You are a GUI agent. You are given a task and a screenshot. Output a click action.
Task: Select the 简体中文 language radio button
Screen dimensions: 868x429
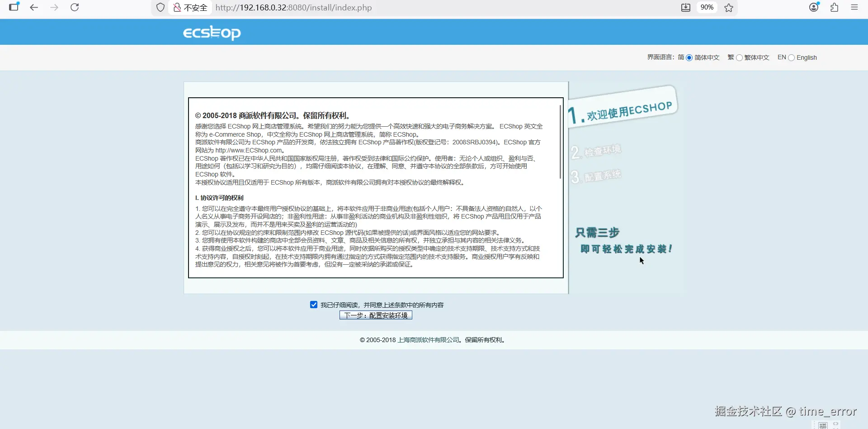[x=689, y=57]
